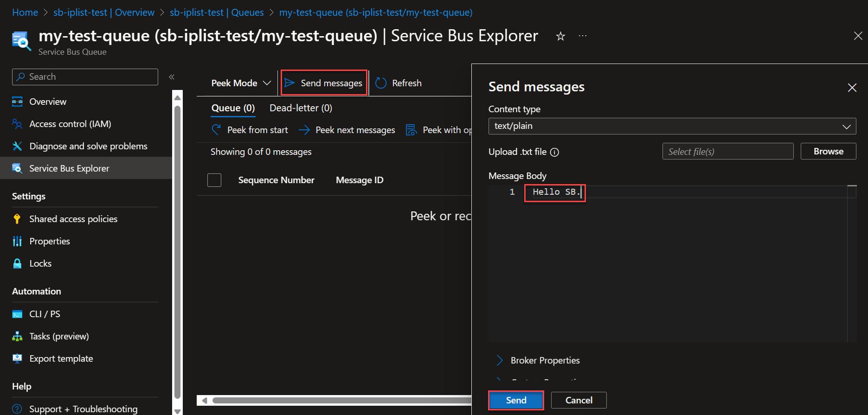Click the Refresh icon in the toolbar
868x415 pixels.
click(381, 83)
